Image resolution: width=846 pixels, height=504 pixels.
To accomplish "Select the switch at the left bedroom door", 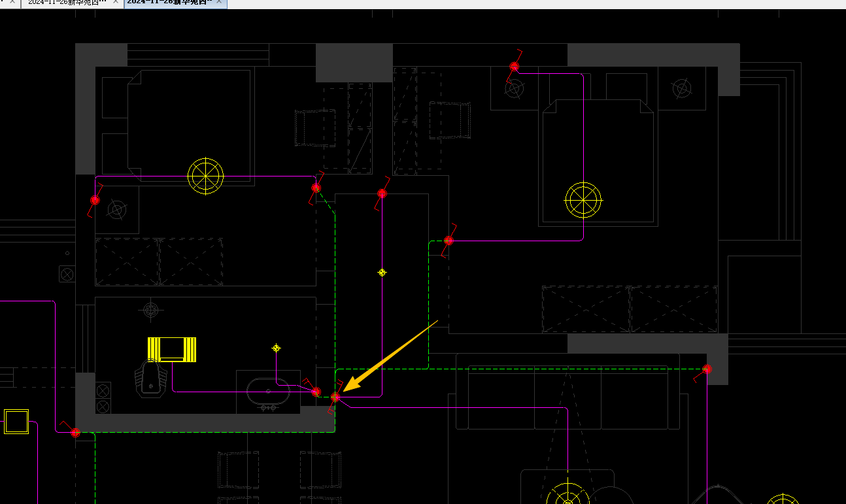I will tap(316, 188).
